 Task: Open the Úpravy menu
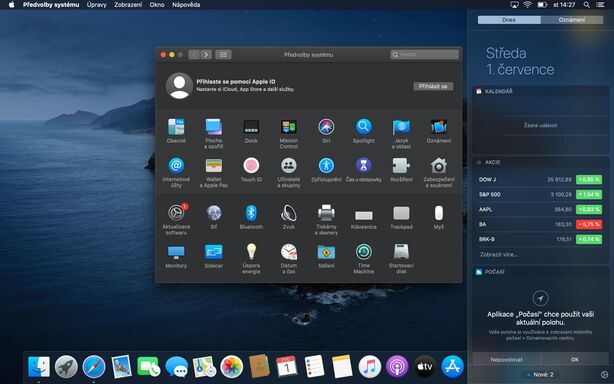click(96, 5)
